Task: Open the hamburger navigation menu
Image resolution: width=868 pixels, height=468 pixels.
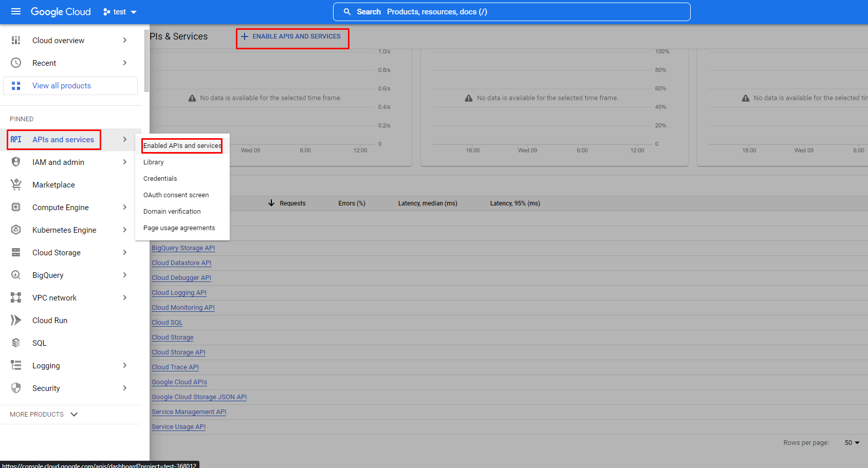Action: pyautogui.click(x=16, y=11)
